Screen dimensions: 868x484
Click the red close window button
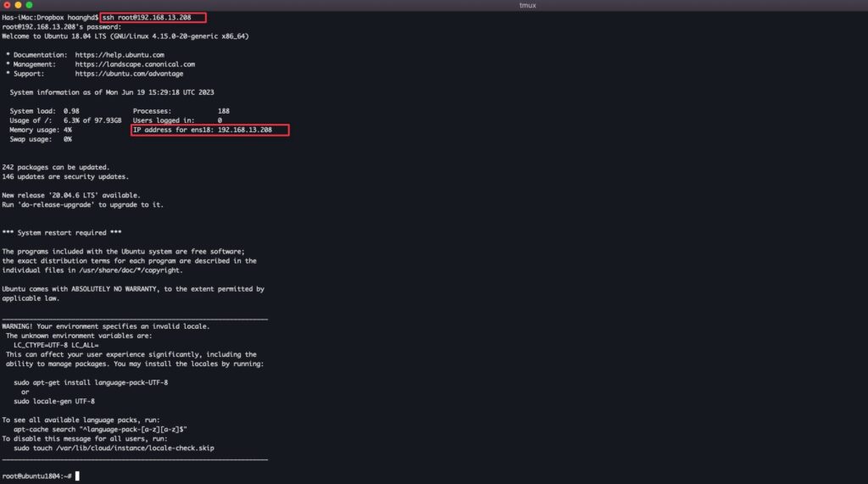click(7, 5)
